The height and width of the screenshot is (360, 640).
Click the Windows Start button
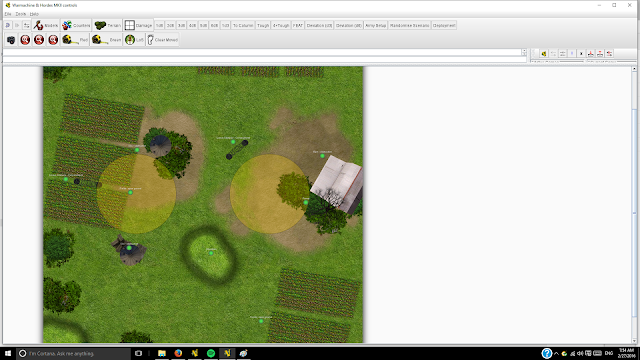point(8,353)
